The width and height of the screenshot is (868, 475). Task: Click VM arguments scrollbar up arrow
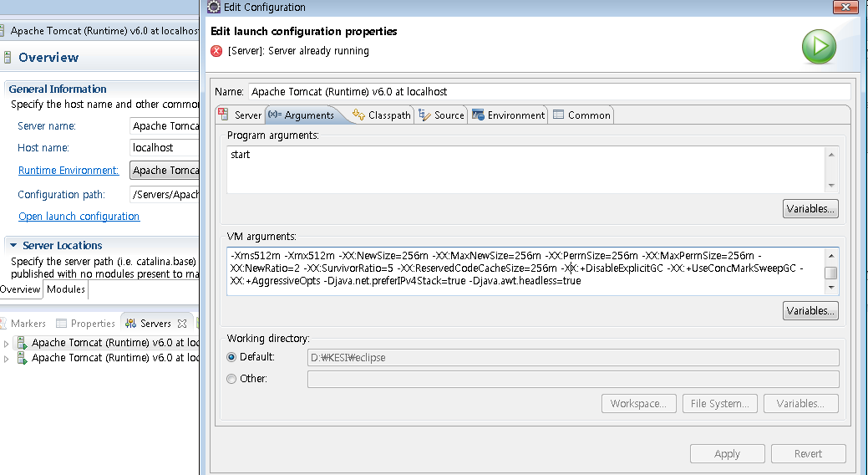click(831, 256)
